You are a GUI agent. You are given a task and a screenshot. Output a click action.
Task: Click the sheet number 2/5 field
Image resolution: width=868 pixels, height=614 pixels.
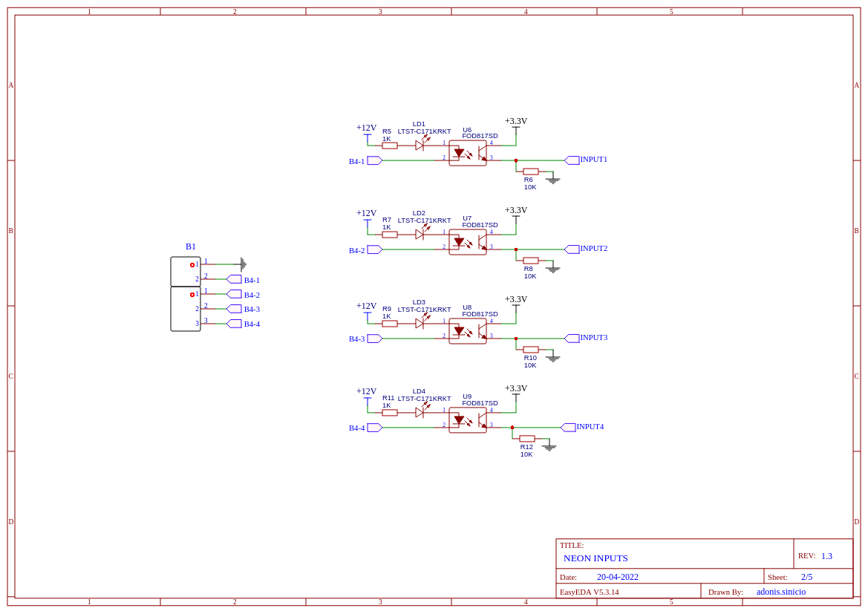click(807, 577)
